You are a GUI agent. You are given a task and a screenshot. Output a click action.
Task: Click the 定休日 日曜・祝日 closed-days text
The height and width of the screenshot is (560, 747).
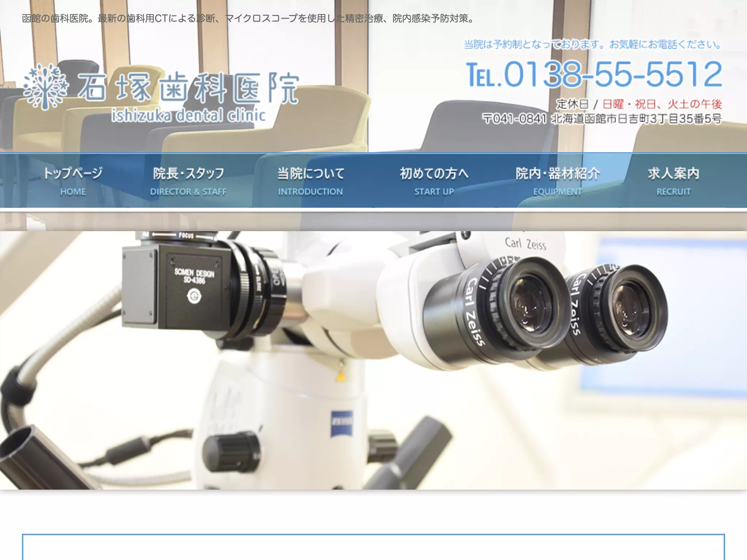[639, 104]
